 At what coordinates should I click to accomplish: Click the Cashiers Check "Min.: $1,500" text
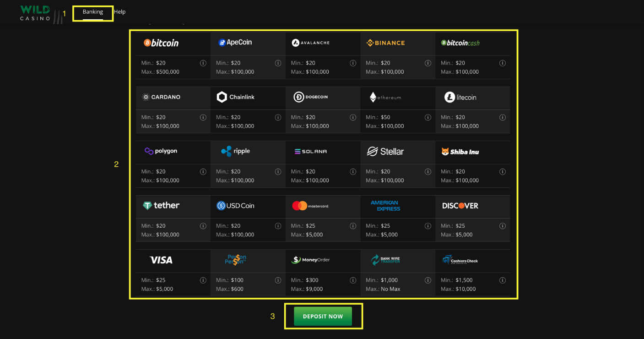(457, 280)
